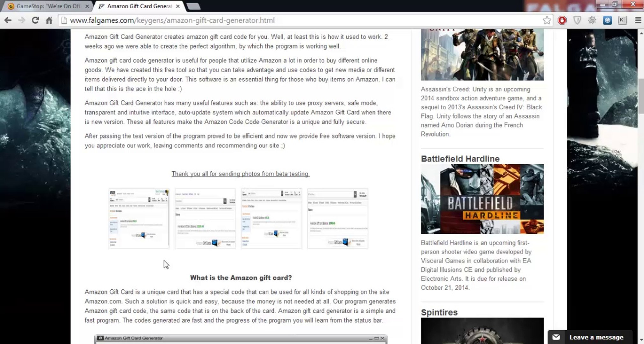Screen dimensions: 644x344
Task: Open a new tab
Action: (193, 6)
